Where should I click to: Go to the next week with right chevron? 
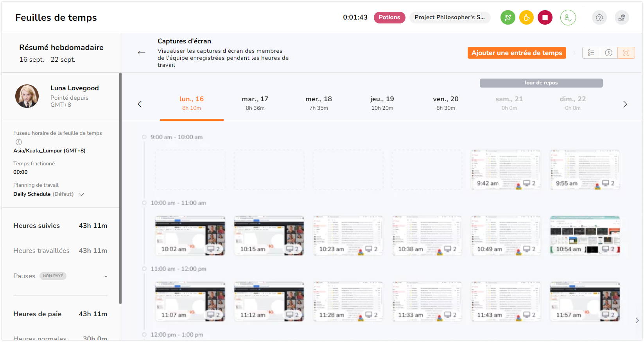[x=625, y=104]
